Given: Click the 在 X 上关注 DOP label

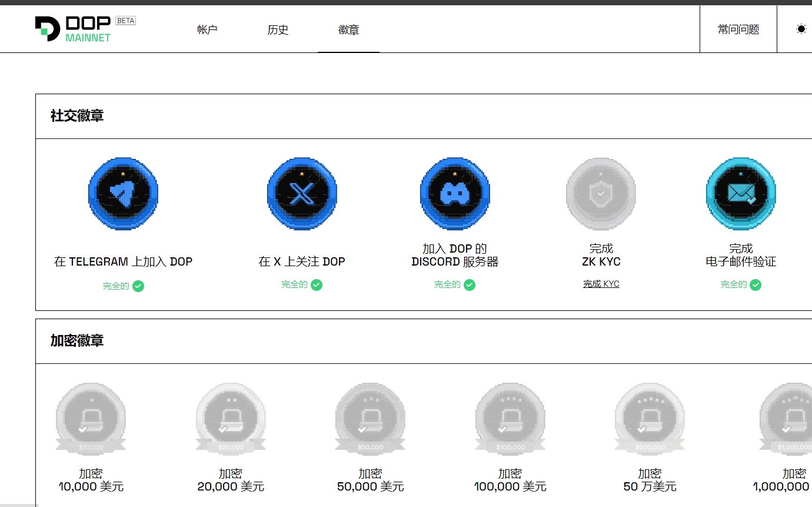Looking at the screenshot, I should tap(302, 261).
